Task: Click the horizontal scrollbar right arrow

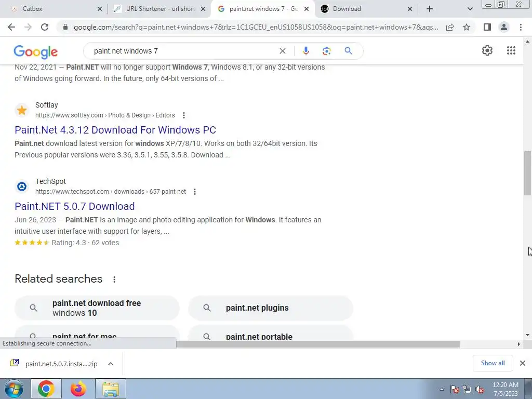Action: (x=519, y=344)
